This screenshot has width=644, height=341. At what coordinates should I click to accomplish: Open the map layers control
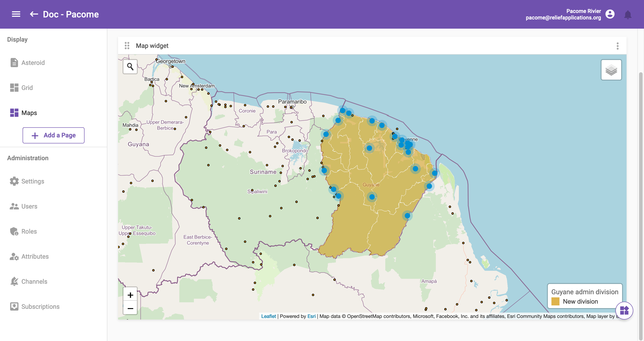coord(611,70)
